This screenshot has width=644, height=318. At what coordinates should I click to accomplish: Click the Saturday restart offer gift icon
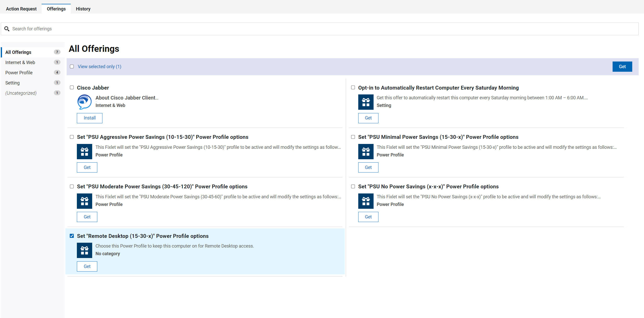(366, 102)
